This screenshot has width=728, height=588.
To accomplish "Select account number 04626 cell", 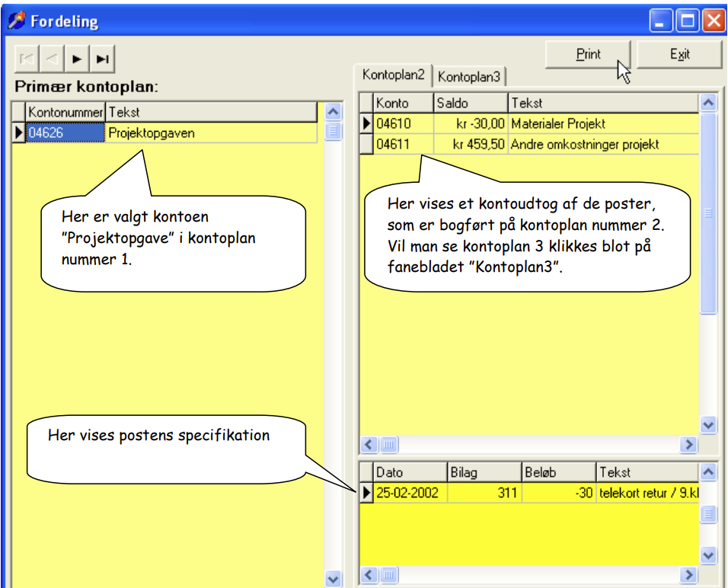I will tap(65, 133).
